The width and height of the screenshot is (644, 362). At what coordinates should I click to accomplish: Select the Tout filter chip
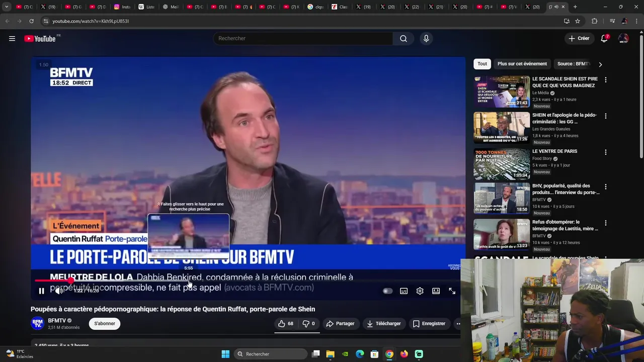tap(482, 64)
